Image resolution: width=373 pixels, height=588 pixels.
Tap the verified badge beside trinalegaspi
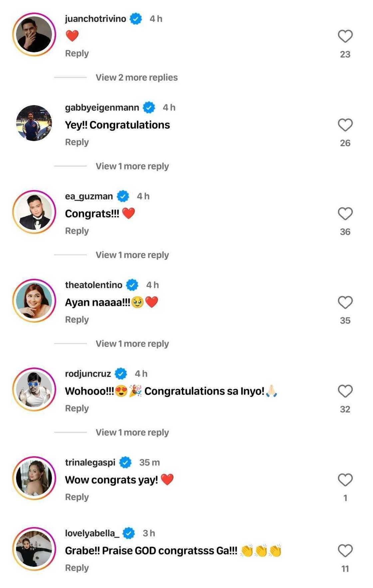tap(125, 462)
